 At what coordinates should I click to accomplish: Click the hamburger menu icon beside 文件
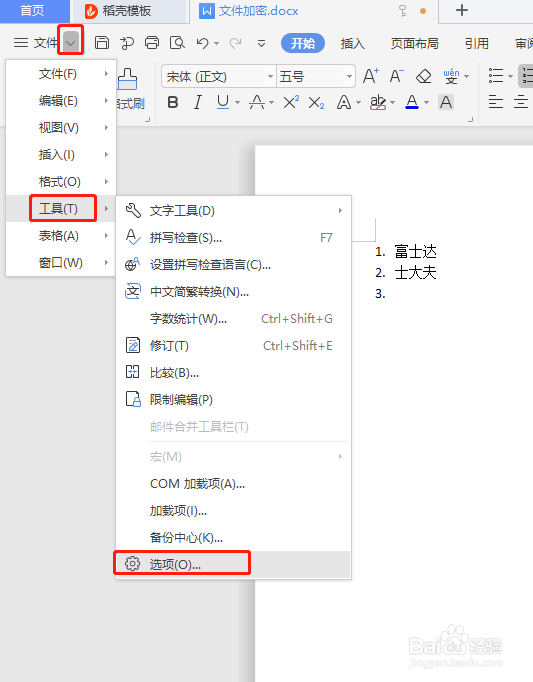click(20, 43)
